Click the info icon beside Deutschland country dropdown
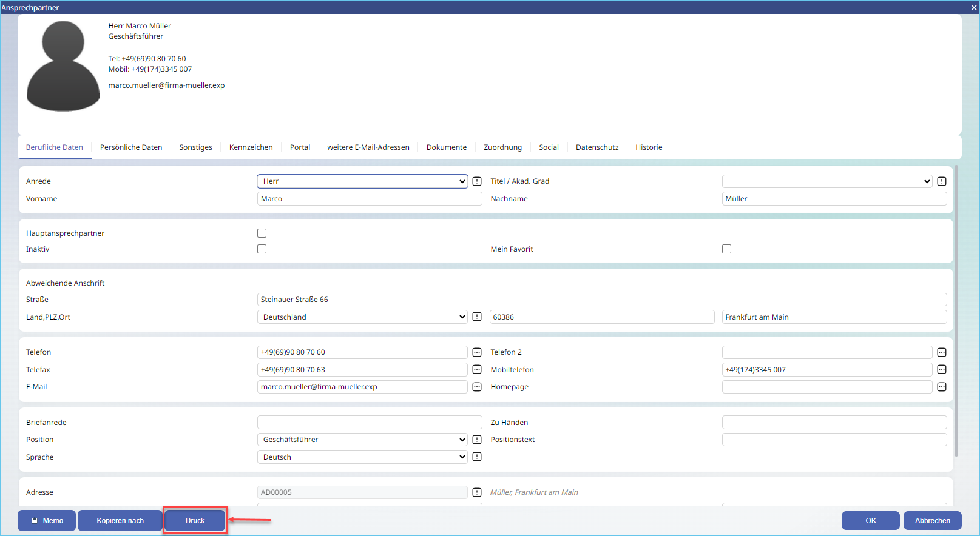This screenshot has width=980, height=536. [477, 317]
